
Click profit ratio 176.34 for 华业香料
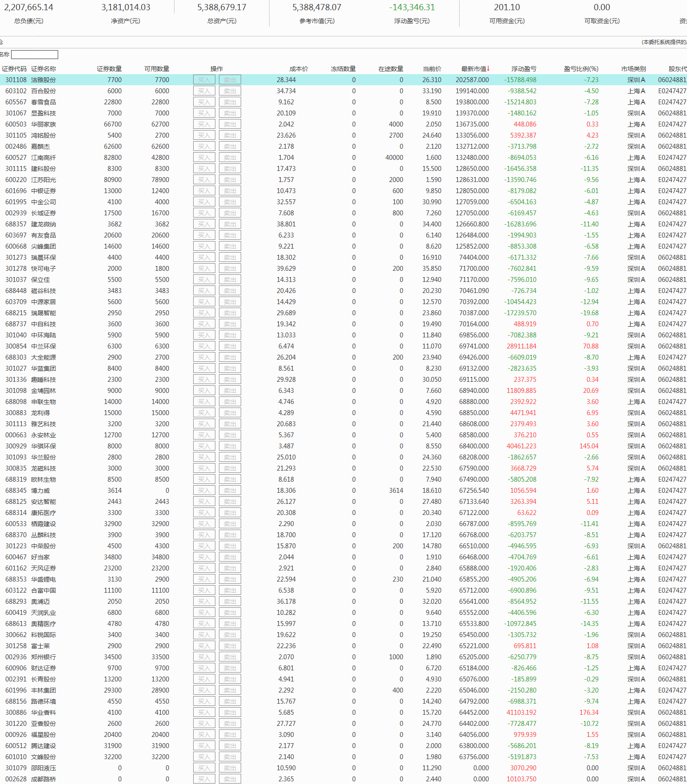[x=589, y=713]
